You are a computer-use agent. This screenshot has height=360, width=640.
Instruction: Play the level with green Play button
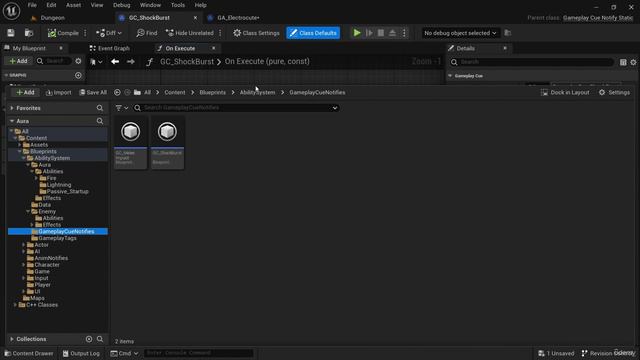[x=357, y=33]
